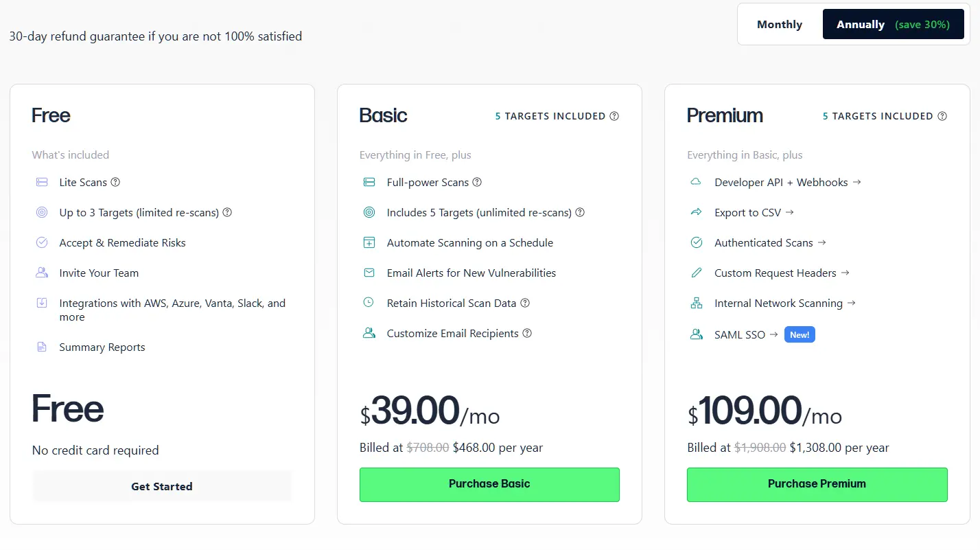Click help icon beside Basic's Targets Included
Screen dimensions: 980x550
click(614, 117)
